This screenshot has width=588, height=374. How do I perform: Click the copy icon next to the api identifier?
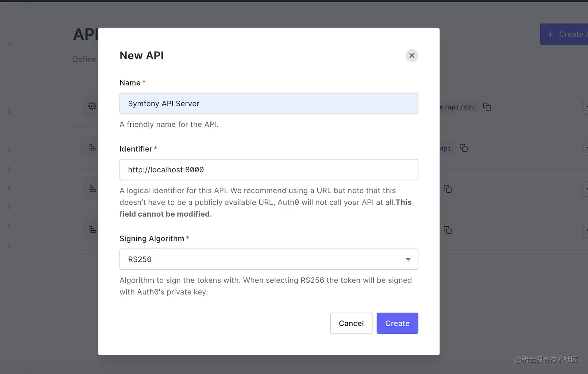pos(464,148)
